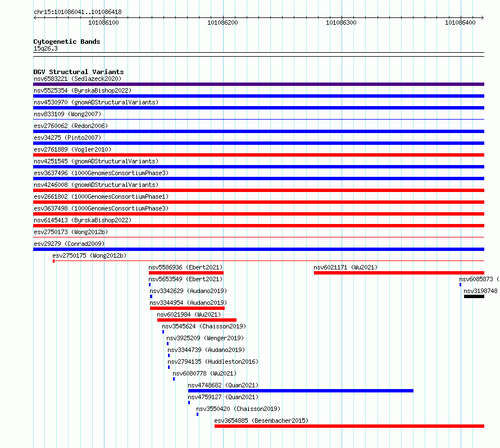Click the red nsv3344954 variant bar
The width and height of the screenshot is (500, 448).
click(188, 308)
